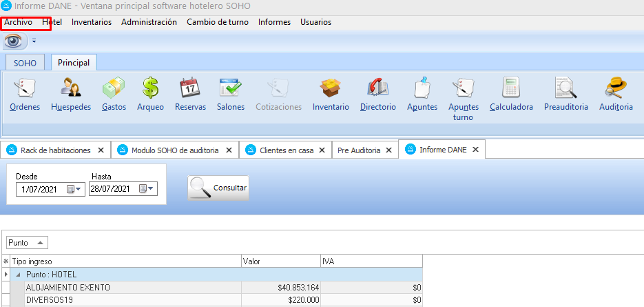This screenshot has width=644, height=307.
Task: Open the Informes menu
Action: 274,22
